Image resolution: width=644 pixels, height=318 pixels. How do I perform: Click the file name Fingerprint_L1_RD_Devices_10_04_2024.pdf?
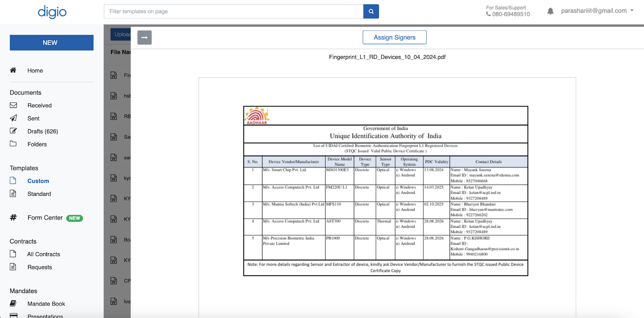pos(387,57)
